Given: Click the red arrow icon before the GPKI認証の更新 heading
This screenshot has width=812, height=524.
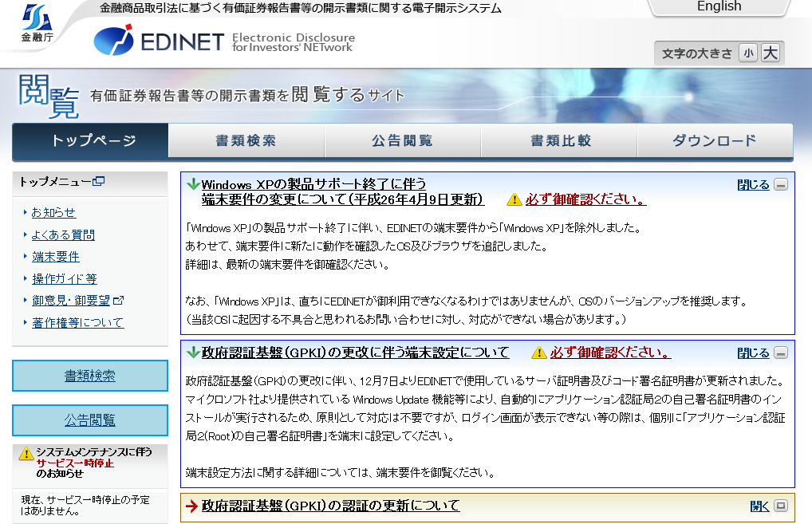Looking at the screenshot, I should point(192,506).
